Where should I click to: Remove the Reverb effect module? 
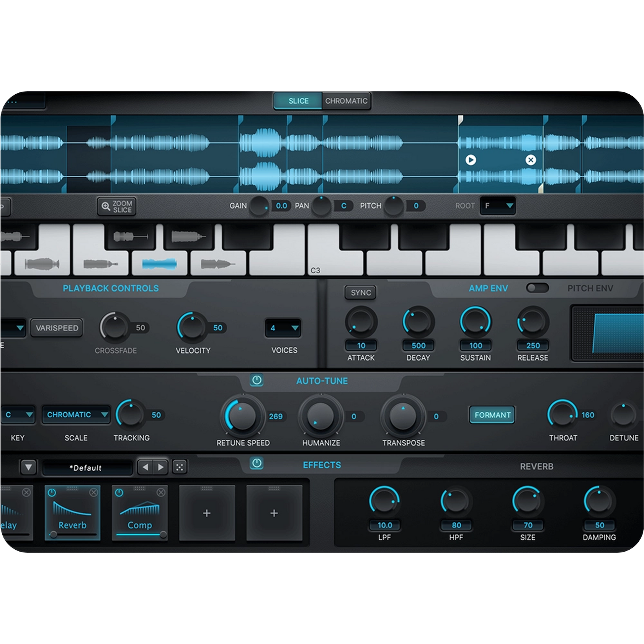[x=94, y=492]
